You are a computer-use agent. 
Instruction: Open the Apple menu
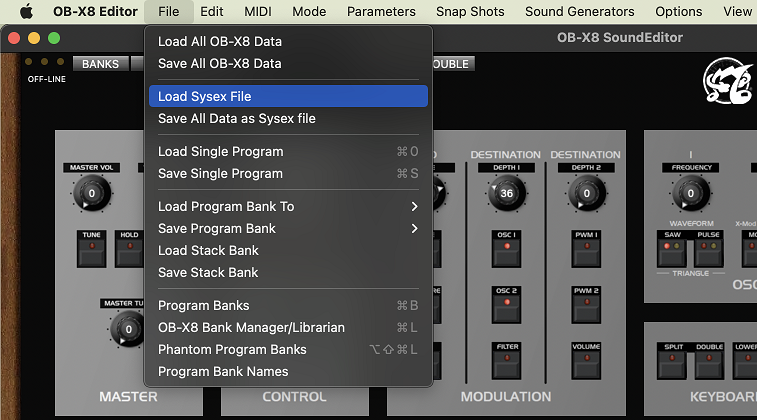(27, 11)
